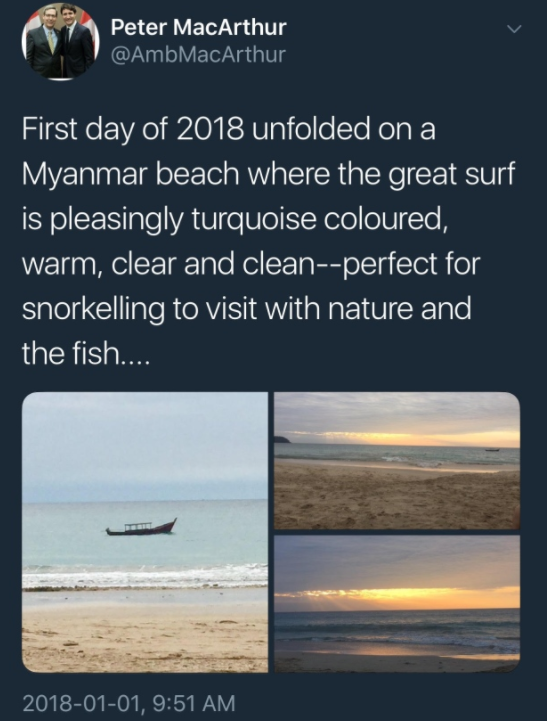Click Peter MacArthur's round profile picture
This screenshot has height=721, width=549.
click(60, 41)
